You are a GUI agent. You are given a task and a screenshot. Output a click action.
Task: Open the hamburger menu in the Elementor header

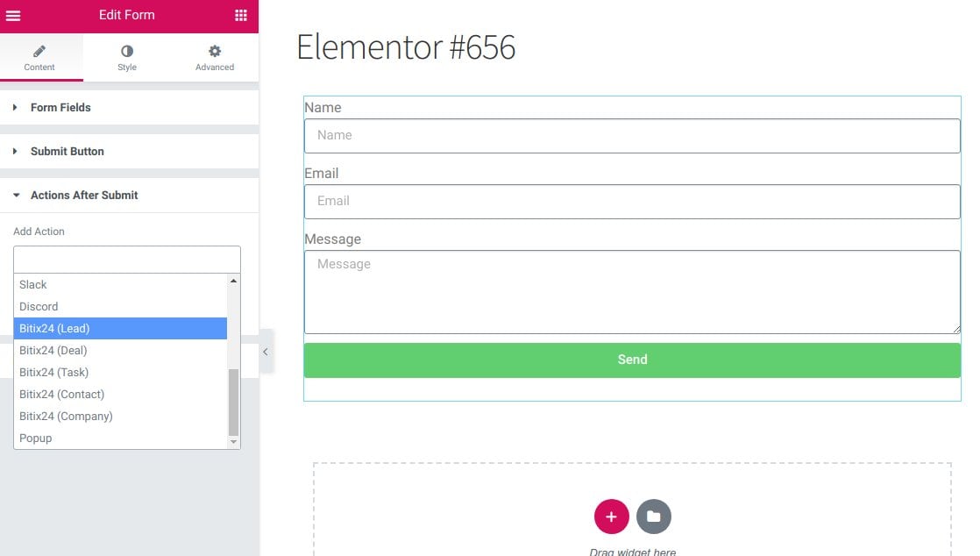[x=13, y=15]
